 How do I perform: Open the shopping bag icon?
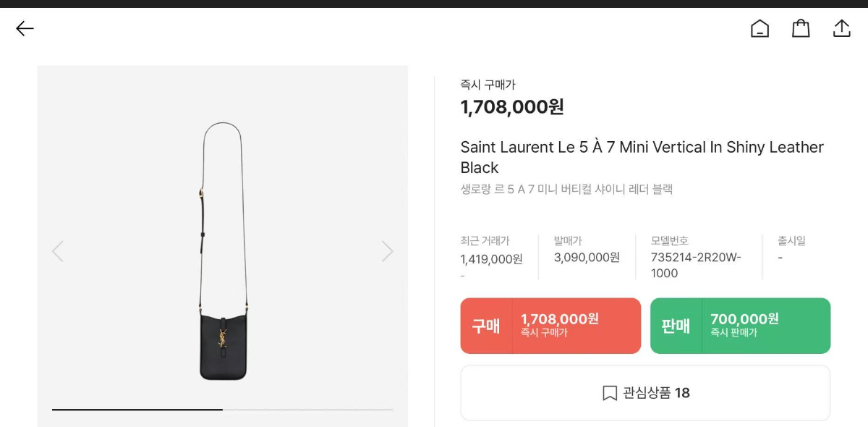tap(801, 29)
